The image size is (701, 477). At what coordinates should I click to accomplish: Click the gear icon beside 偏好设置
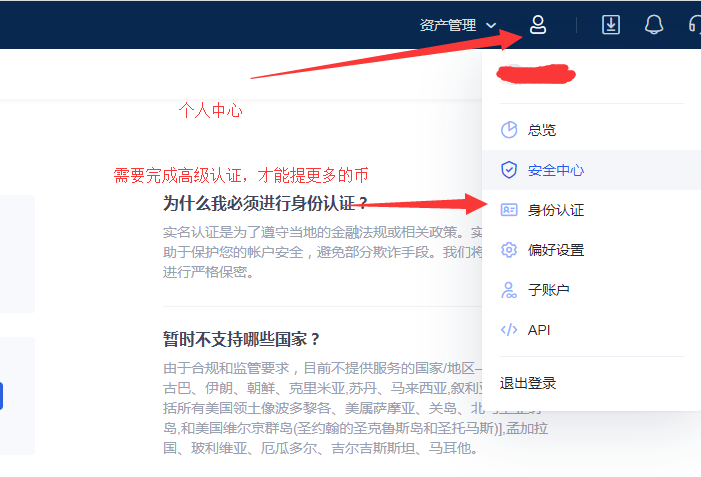(509, 250)
